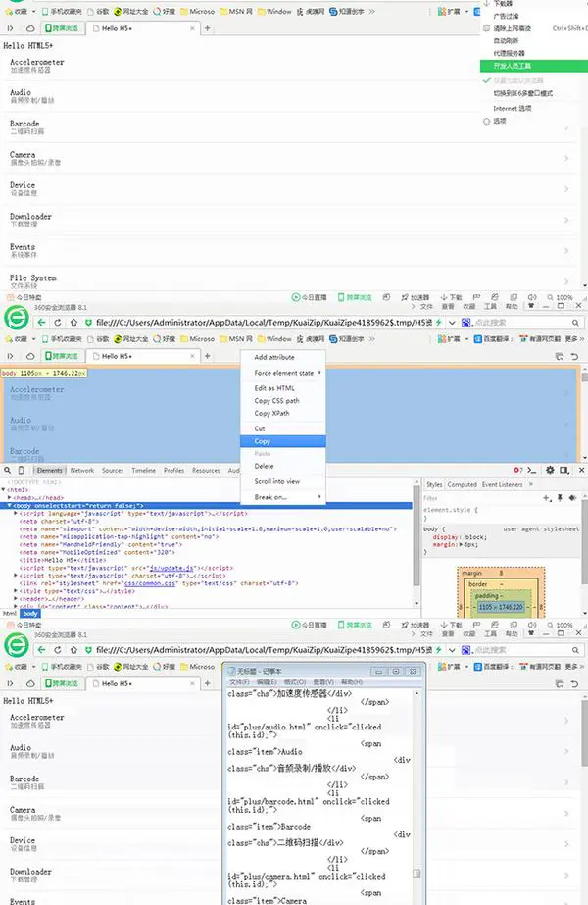Click Delete in the element context menu
588x905 pixels.
click(x=264, y=466)
